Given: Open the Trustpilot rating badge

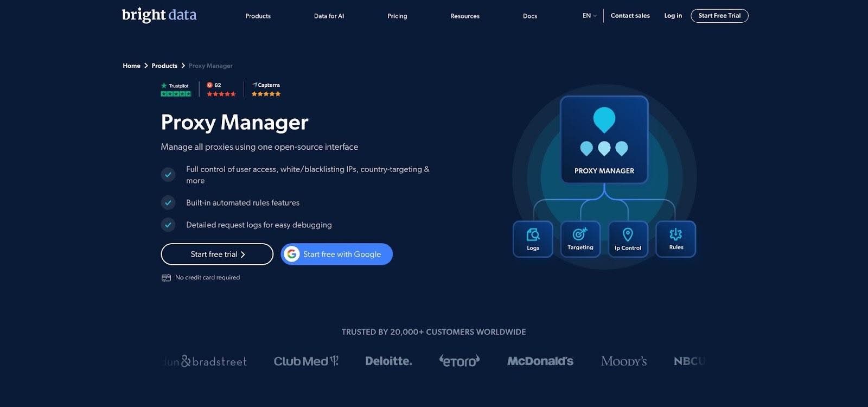Looking at the screenshot, I should (x=176, y=90).
